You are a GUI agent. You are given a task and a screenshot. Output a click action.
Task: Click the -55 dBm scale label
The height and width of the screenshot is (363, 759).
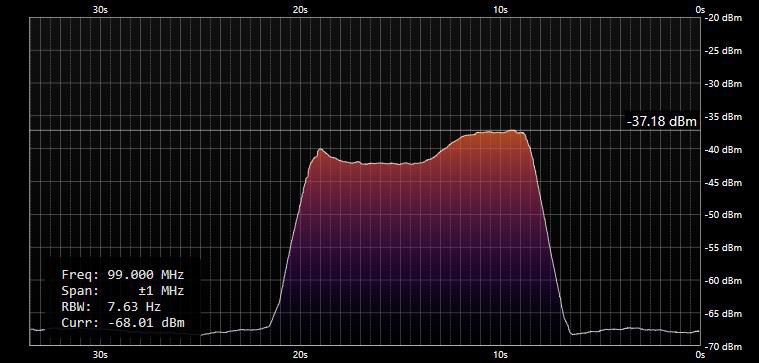pyautogui.click(x=724, y=248)
